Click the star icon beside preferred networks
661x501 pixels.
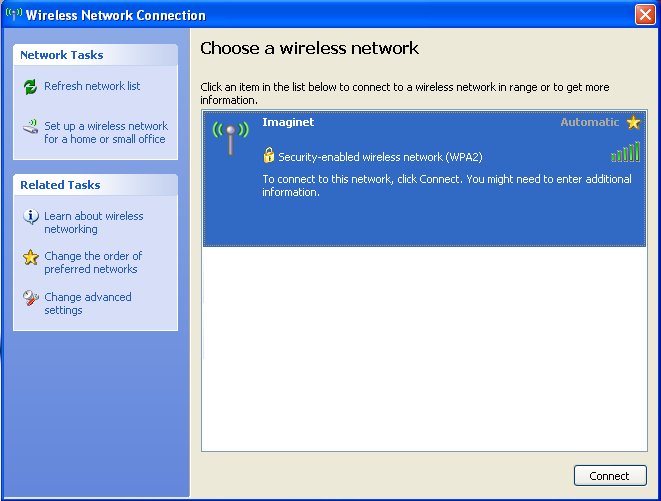click(x=31, y=257)
